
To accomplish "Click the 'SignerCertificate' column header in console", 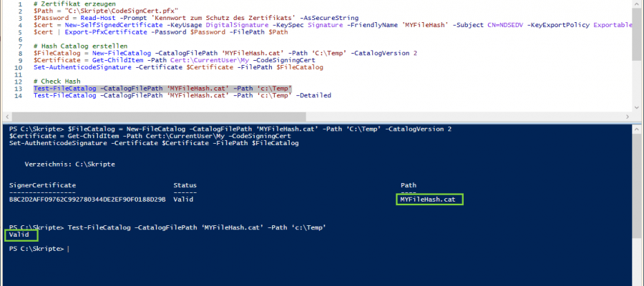I will click(x=42, y=185).
